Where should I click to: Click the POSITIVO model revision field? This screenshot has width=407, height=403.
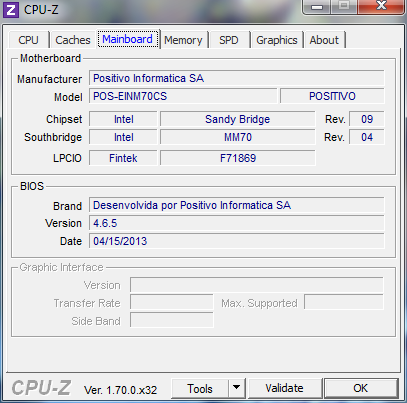pyautogui.click(x=332, y=96)
